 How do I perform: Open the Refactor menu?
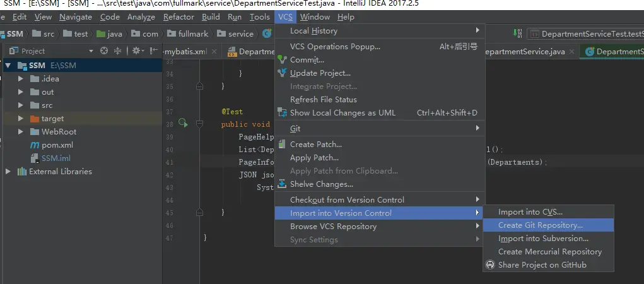tap(179, 17)
